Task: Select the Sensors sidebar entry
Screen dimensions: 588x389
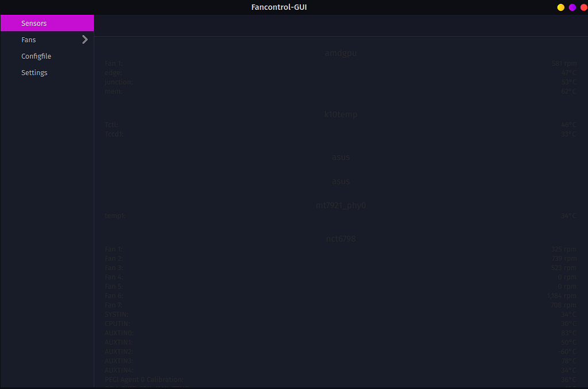Action: [x=33, y=23]
